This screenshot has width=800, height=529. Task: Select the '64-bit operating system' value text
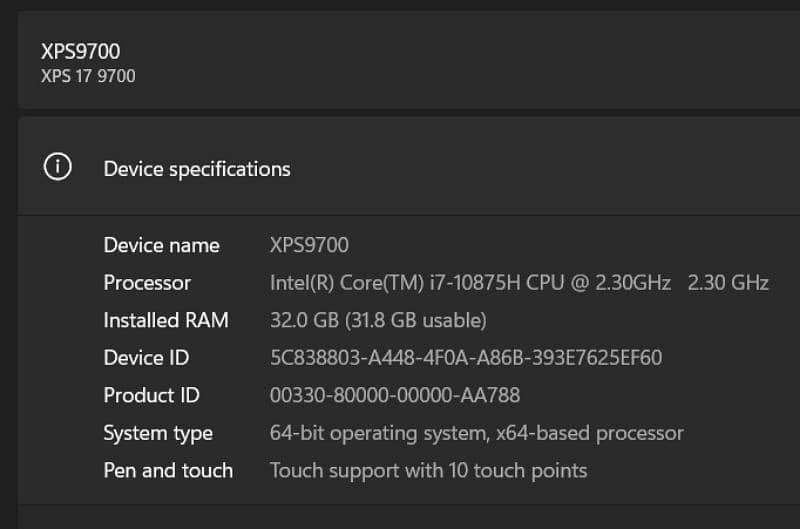pos(381,433)
